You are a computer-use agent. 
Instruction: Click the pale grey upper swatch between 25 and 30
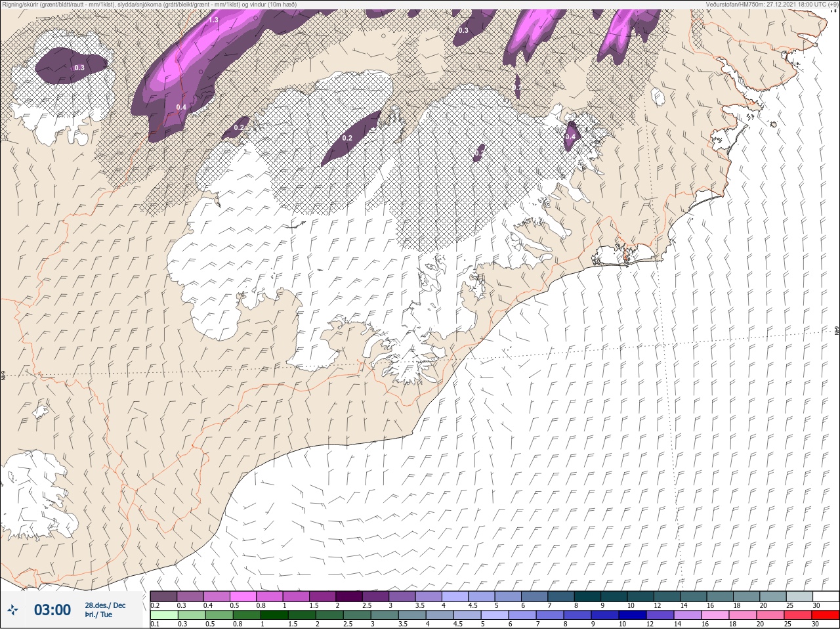(799, 596)
